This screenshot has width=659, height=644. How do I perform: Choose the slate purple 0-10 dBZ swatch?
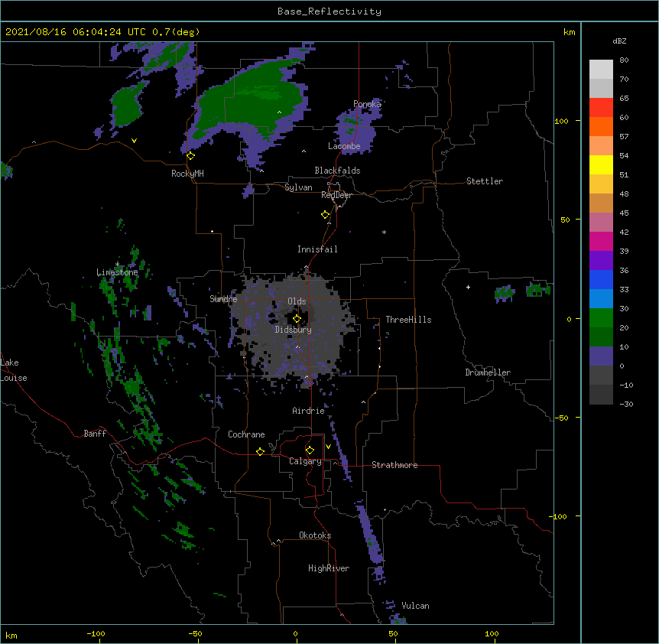pyautogui.click(x=601, y=356)
